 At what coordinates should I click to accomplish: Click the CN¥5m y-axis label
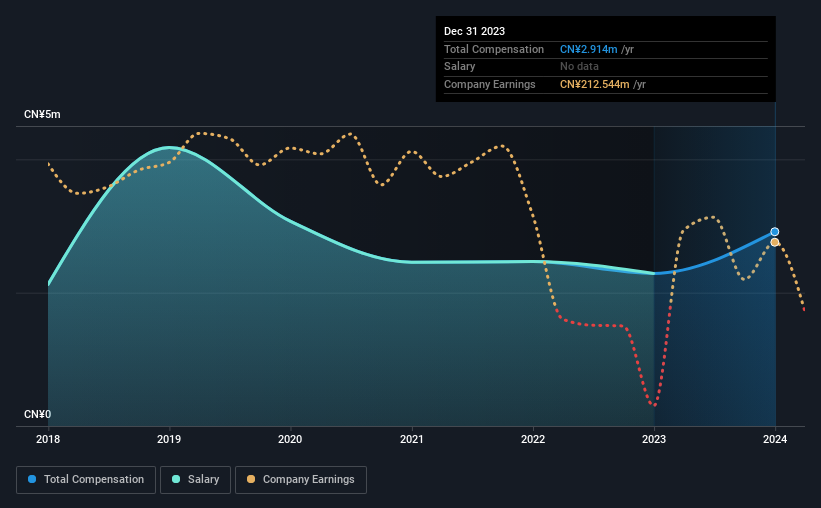(42, 115)
